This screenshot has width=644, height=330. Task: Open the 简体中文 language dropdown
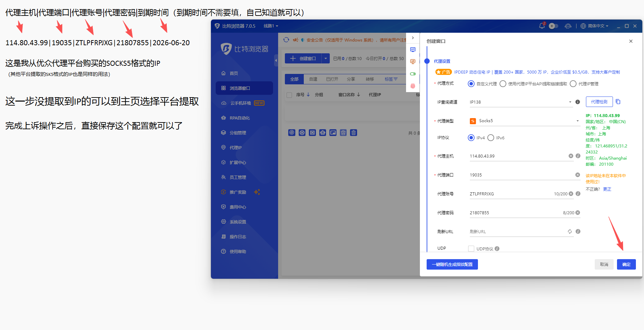pyautogui.click(x=594, y=26)
